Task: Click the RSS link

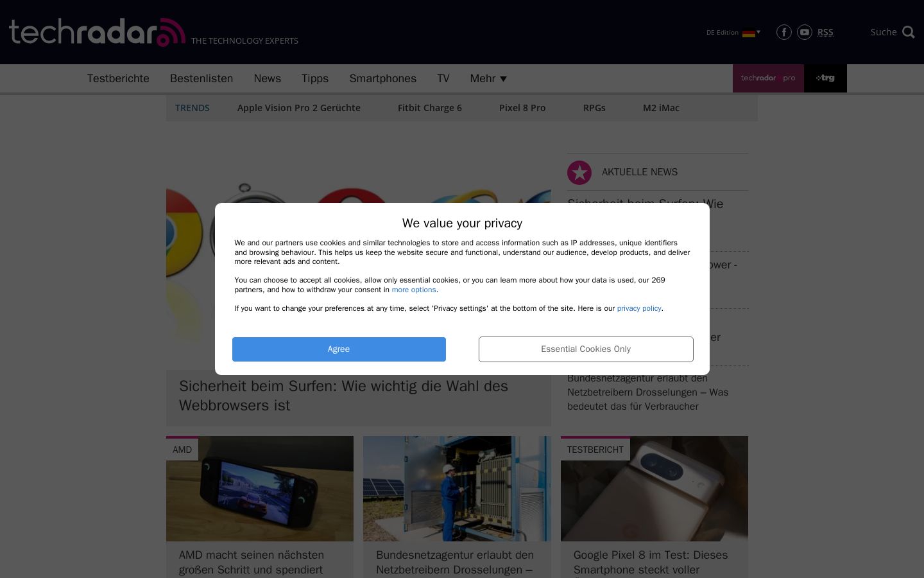Action: 825,32
